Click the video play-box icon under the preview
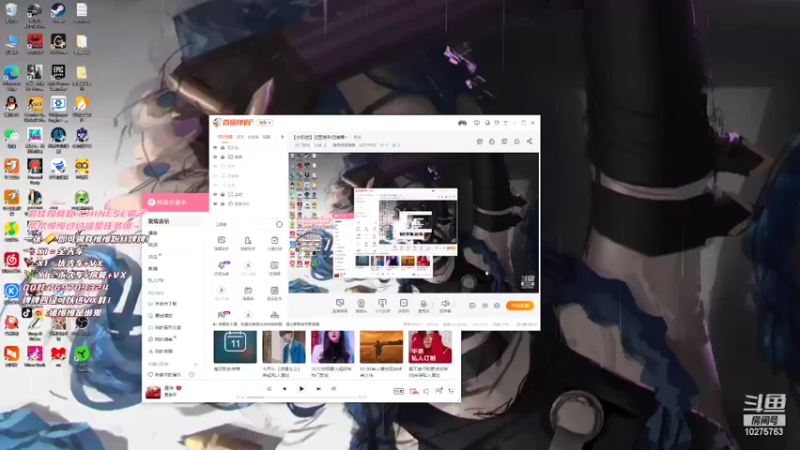This screenshot has width=800, height=450. pyautogui.click(x=404, y=304)
